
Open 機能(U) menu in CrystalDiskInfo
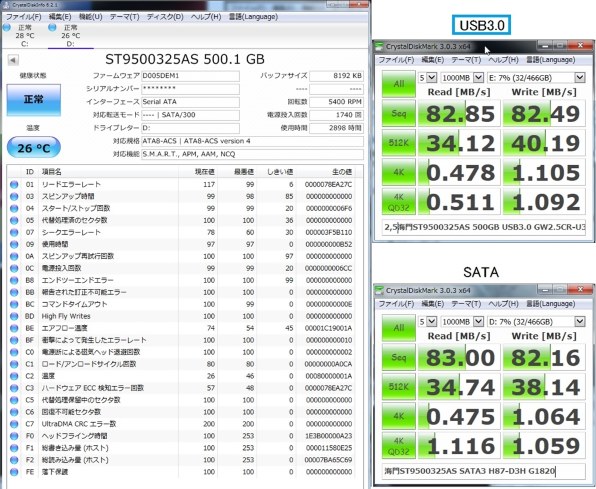coord(90,17)
